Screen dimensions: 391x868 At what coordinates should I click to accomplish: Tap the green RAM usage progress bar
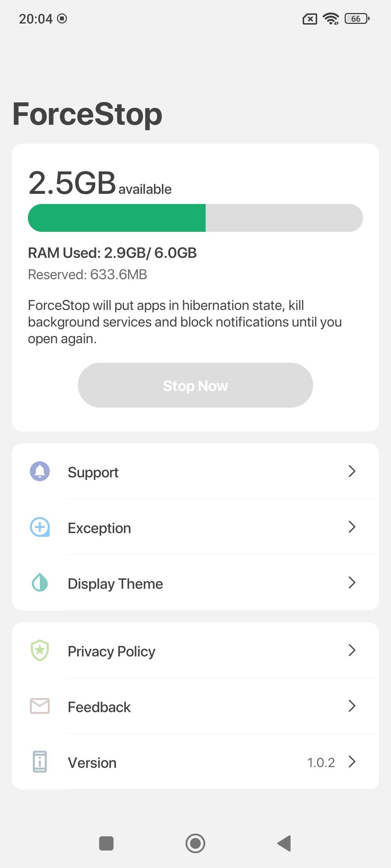click(117, 218)
